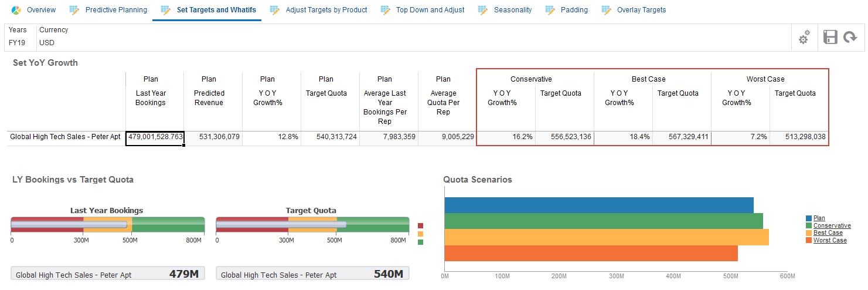Select the Last Year Bookings cell 479,001,528.763
The width and height of the screenshot is (868, 290).
pyautogui.click(x=155, y=137)
